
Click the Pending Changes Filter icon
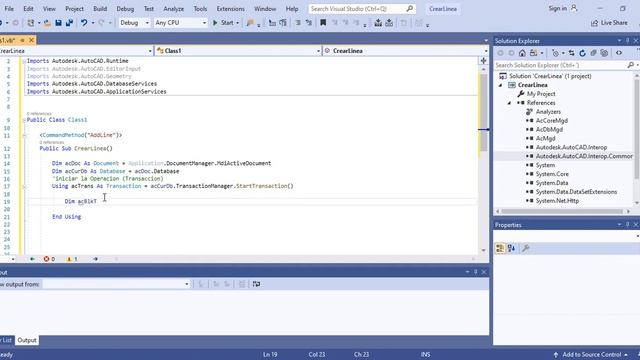click(555, 53)
